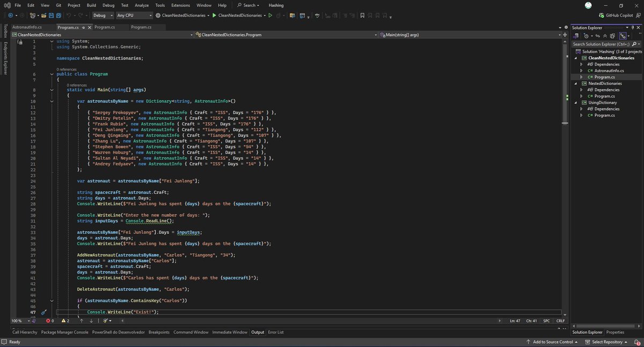
Task: Start debugging with the green play button
Action: click(x=214, y=16)
